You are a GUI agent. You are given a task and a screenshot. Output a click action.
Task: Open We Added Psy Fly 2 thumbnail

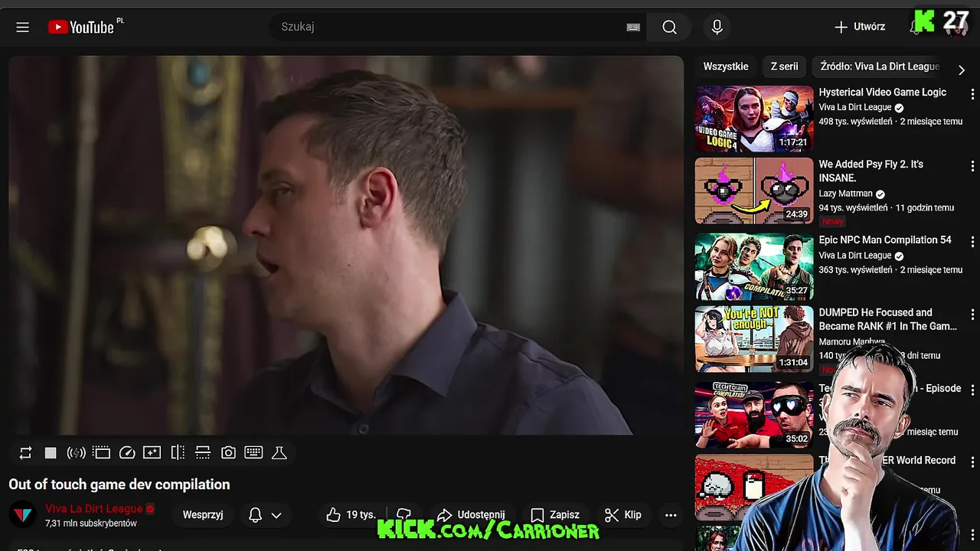coord(754,191)
